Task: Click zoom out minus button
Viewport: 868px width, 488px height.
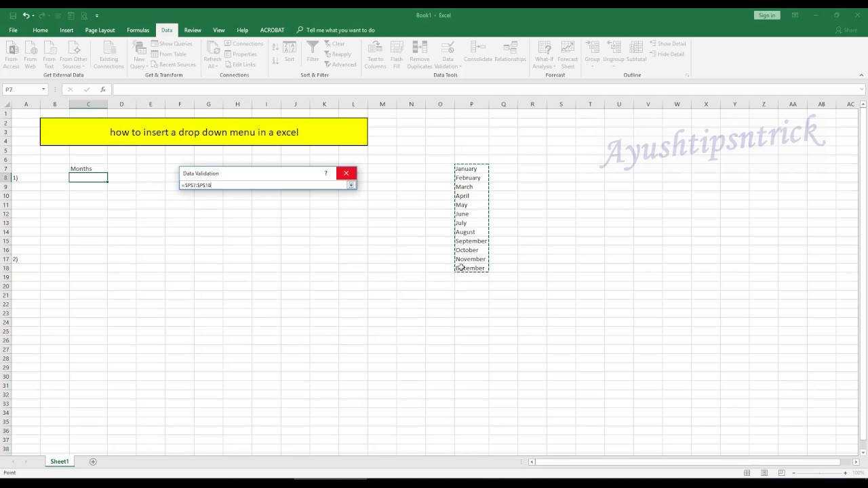Action: [794, 472]
